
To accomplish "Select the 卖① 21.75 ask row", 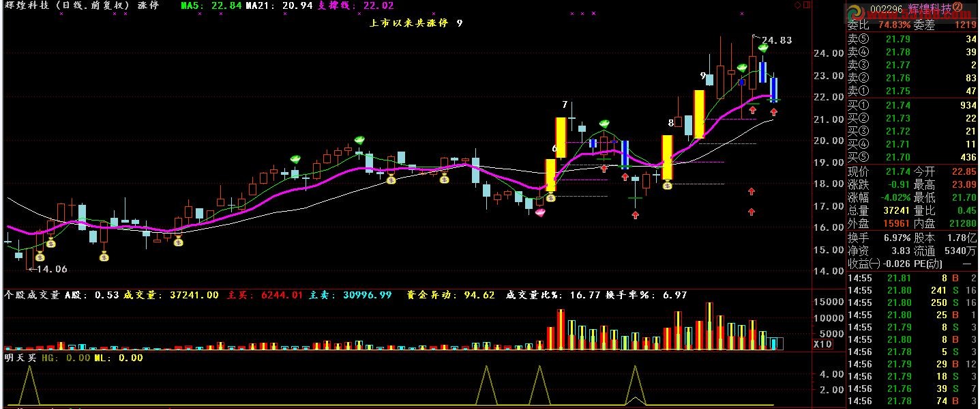I will tap(912, 91).
